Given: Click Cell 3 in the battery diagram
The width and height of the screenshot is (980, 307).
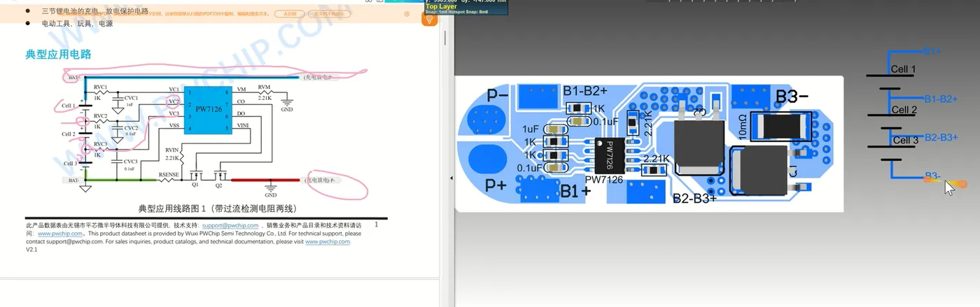Looking at the screenshot, I should 905,141.
